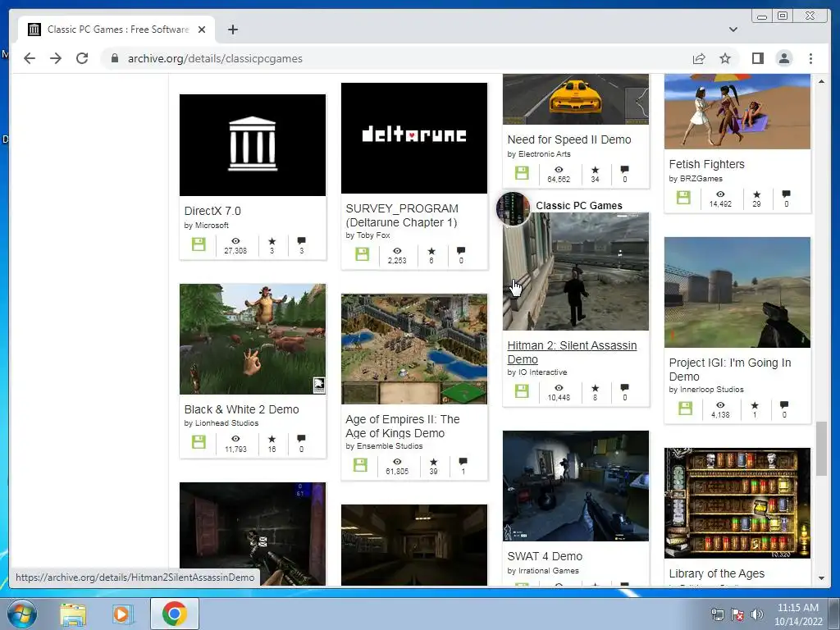Click Deltarune favorites star icon
Screen dimensions: 840x630
(x=431, y=251)
